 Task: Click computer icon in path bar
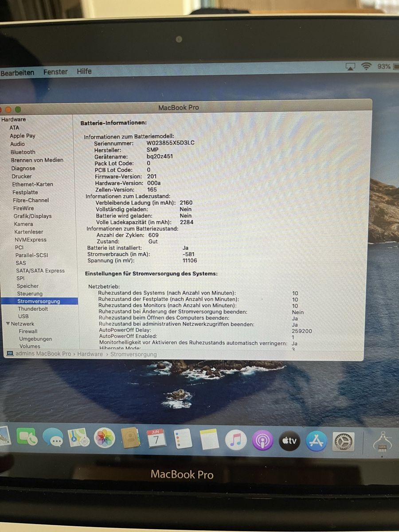tap(10, 354)
